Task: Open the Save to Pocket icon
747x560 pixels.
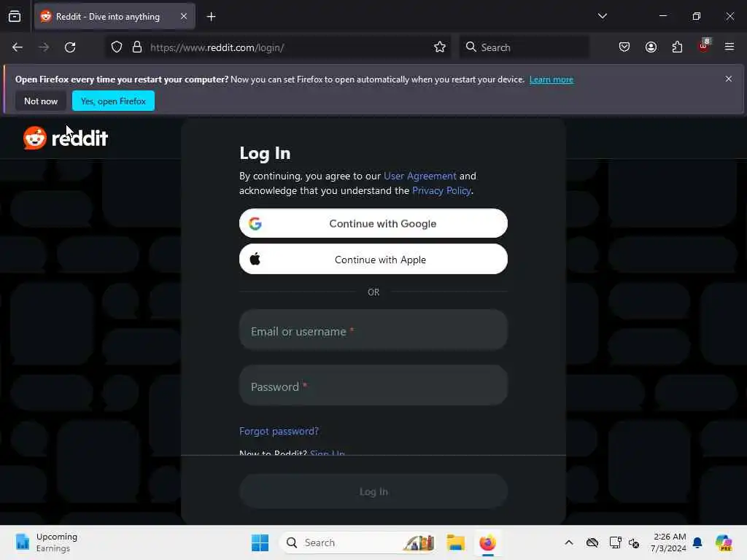Action: click(x=624, y=47)
